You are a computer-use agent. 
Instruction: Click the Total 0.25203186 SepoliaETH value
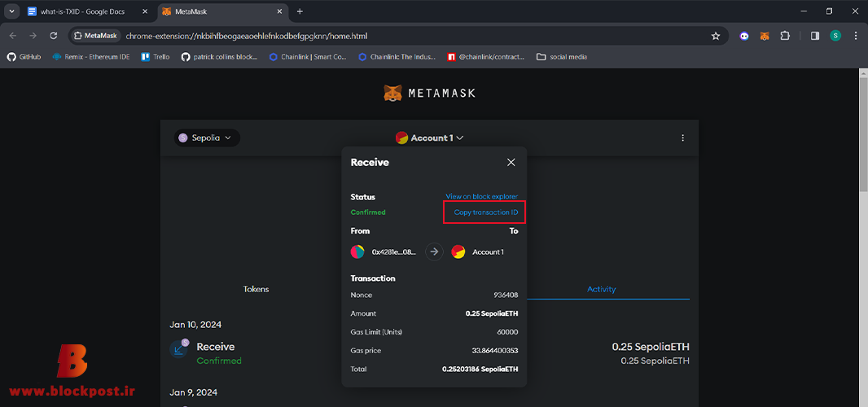point(480,369)
